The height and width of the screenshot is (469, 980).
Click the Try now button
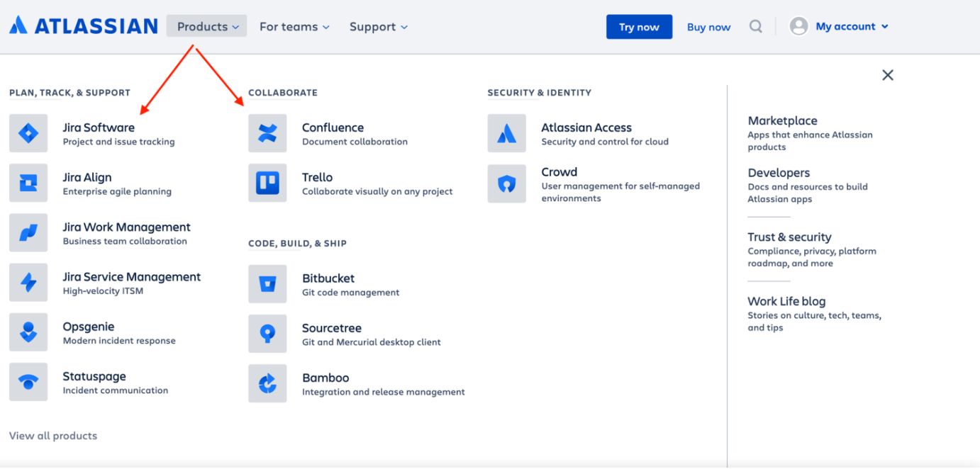[x=639, y=27]
